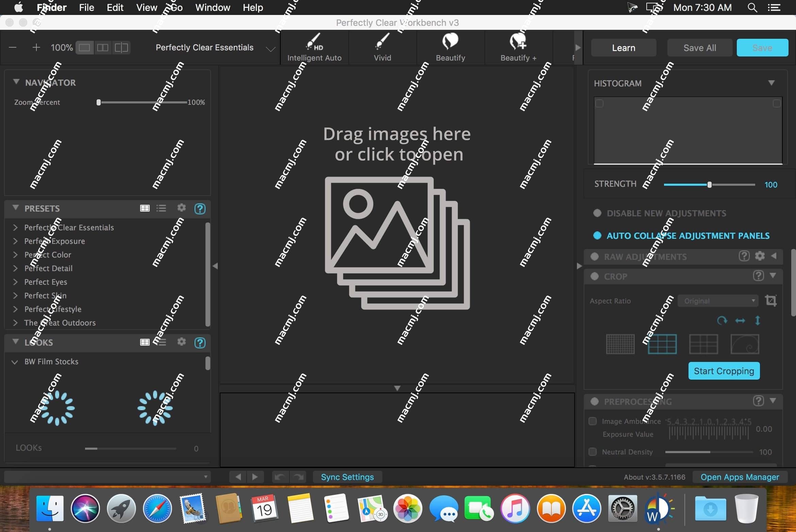
Task: Click the grid view icon in Presets panel
Action: click(x=144, y=208)
